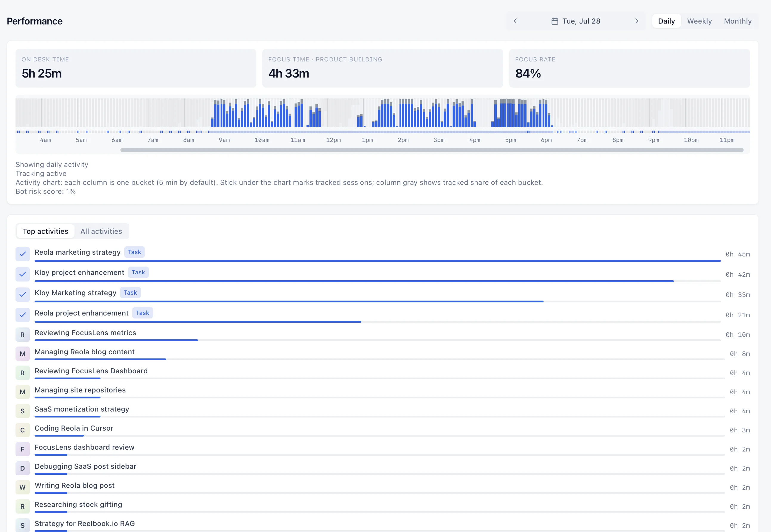Select the Top activities tab
Image resolution: width=771 pixels, height=532 pixels.
[45, 231]
